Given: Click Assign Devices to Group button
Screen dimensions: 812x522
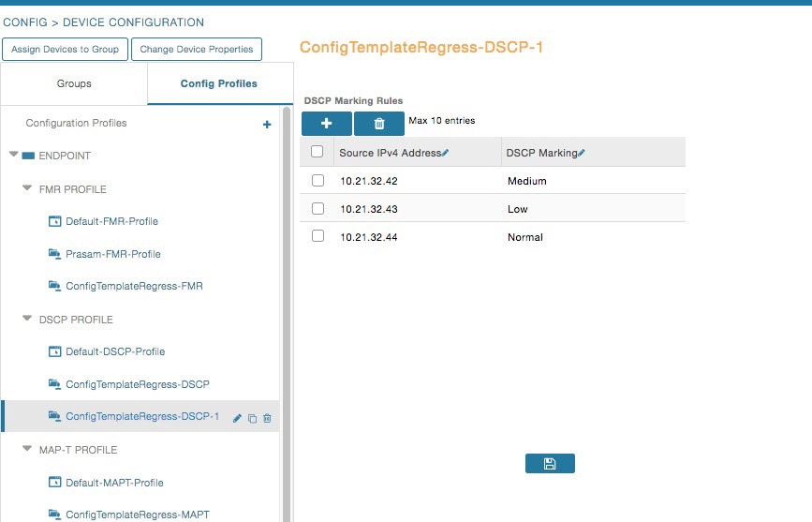Looking at the screenshot, I should pyautogui.click(x=65, y=50).
